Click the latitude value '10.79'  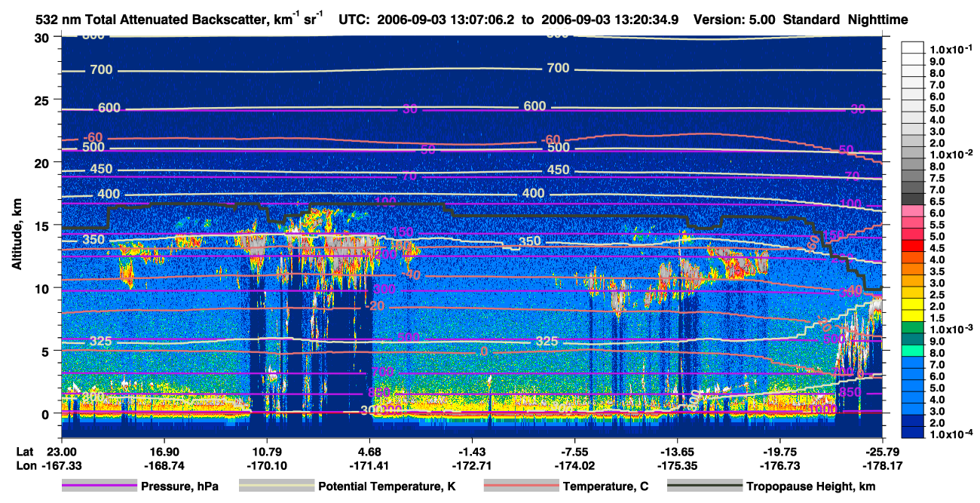[266, 451]
